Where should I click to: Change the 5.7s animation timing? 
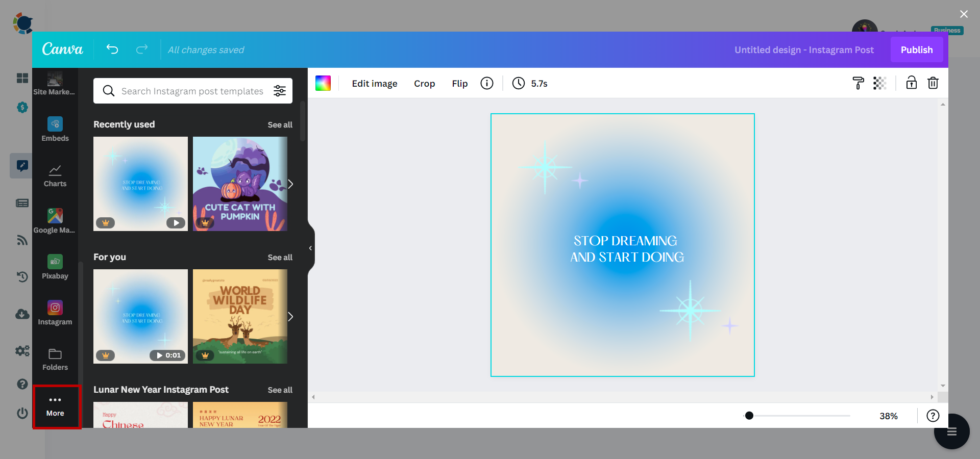[x=530, y=83]
